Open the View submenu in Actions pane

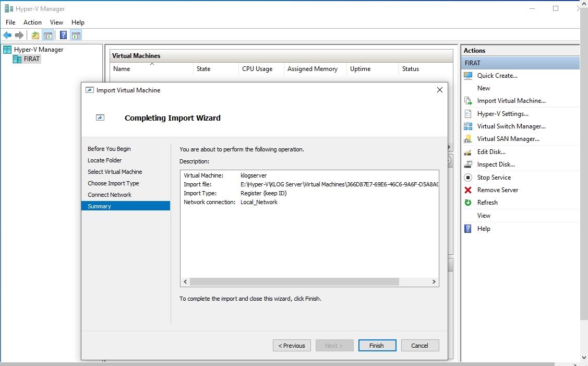(x=484, y=216)
